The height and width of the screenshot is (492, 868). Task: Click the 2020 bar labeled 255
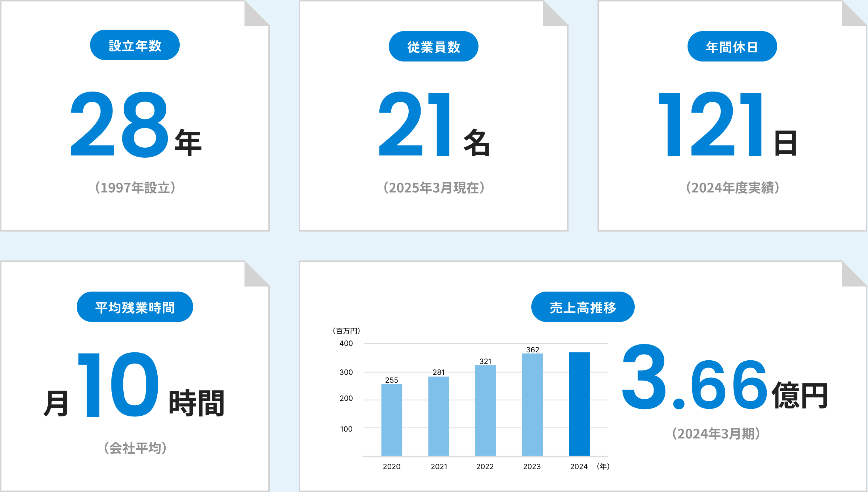(x=392, y=420)
